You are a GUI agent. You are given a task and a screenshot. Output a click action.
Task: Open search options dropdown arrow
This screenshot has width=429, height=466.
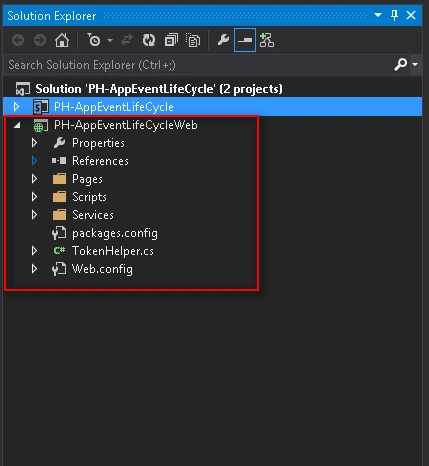(415, 64)
